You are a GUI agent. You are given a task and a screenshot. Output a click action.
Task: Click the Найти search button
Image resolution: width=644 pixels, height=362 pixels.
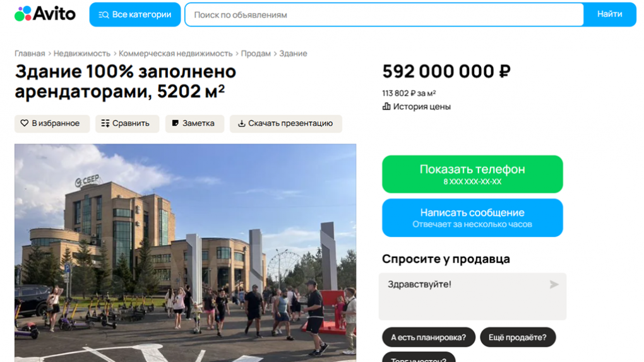click(609, 15)
